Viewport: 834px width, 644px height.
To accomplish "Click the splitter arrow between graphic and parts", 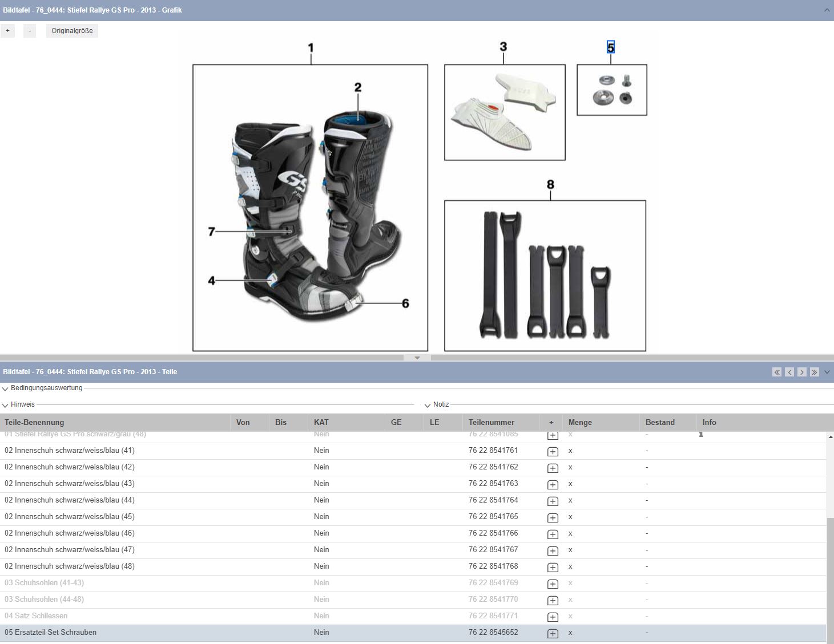I will coord(417,358).
